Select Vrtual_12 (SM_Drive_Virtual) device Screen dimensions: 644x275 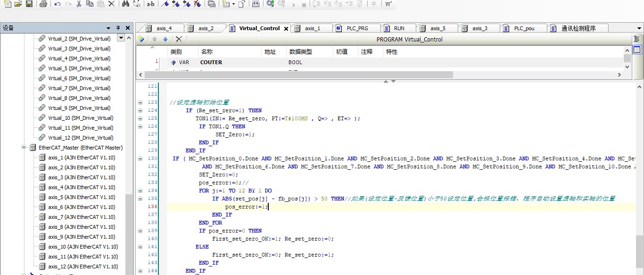pos(81,138)
